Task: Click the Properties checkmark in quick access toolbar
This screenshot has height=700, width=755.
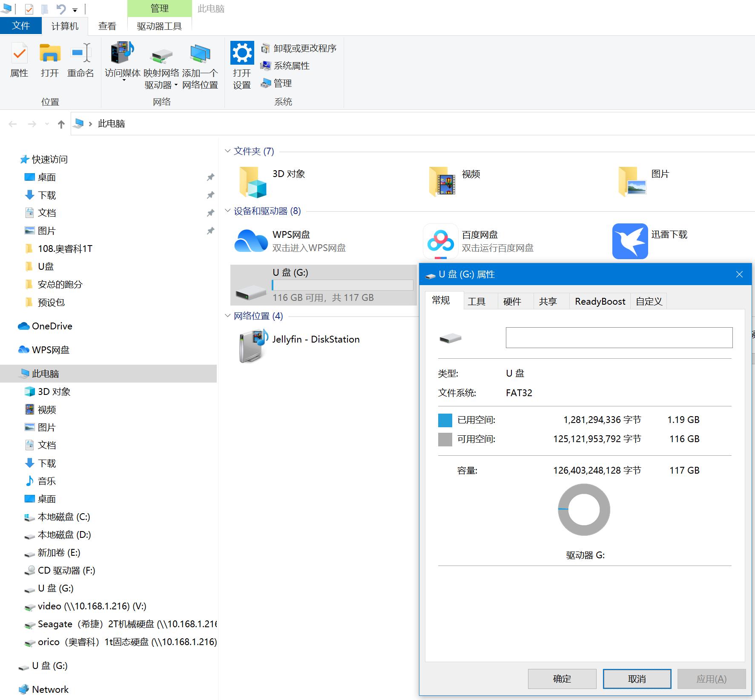Action: click(x=29, y=9)
